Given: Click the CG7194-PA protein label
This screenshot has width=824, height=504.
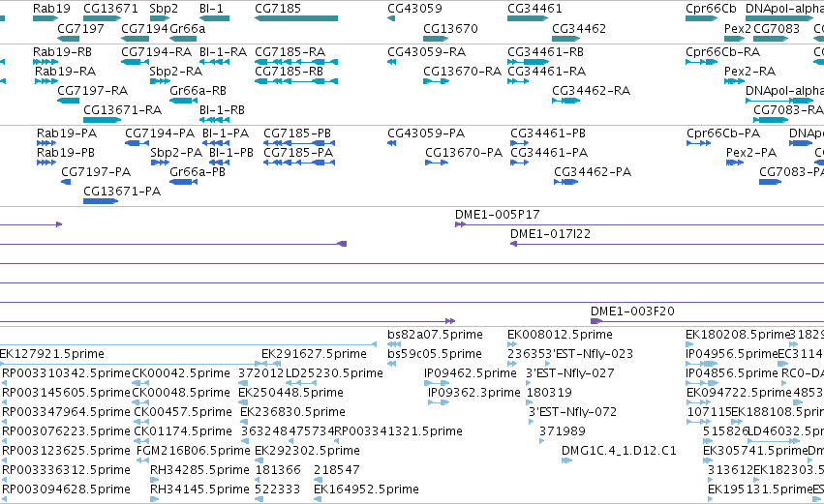Looking at the screenshot, I should click(x=159, y=133).
